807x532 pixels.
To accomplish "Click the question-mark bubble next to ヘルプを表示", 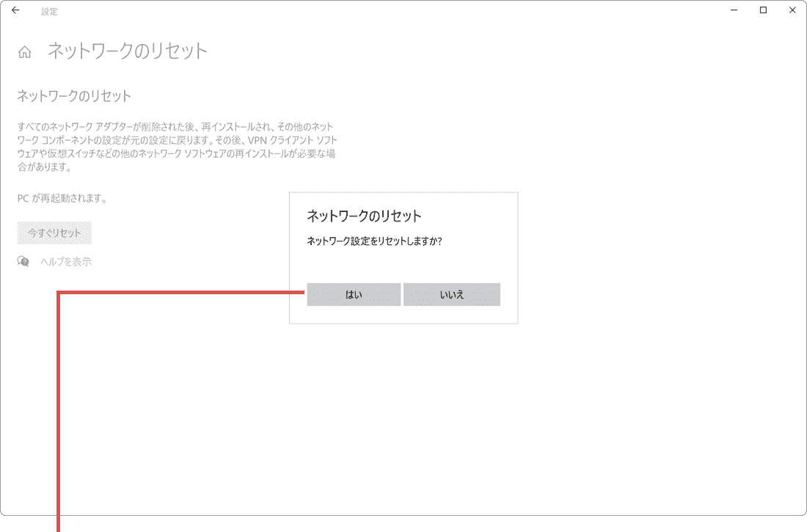I will click(22, 260).
